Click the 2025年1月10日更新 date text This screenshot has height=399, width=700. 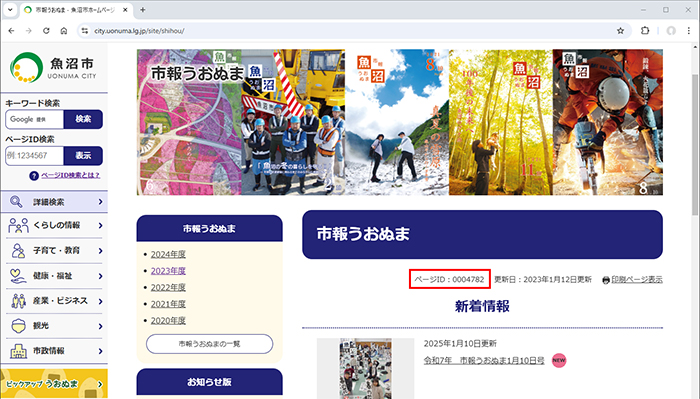pyautogui.click(x=460, y=344)
